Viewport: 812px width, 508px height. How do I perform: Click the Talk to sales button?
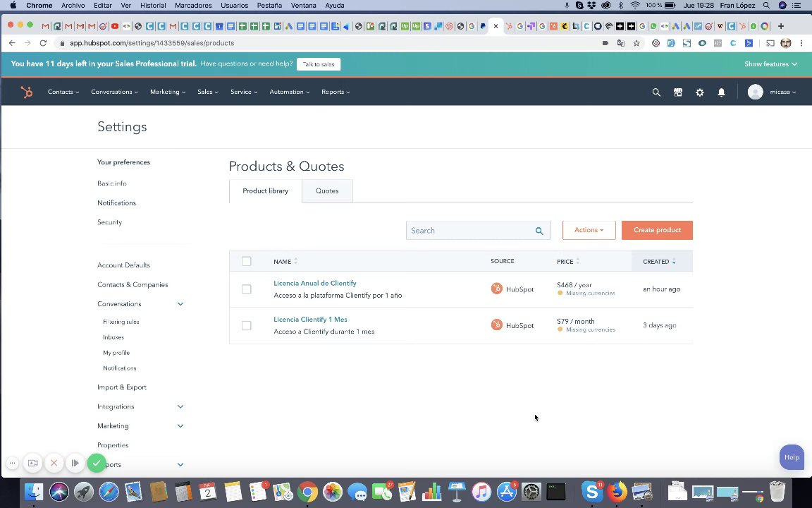click(319, 64)
